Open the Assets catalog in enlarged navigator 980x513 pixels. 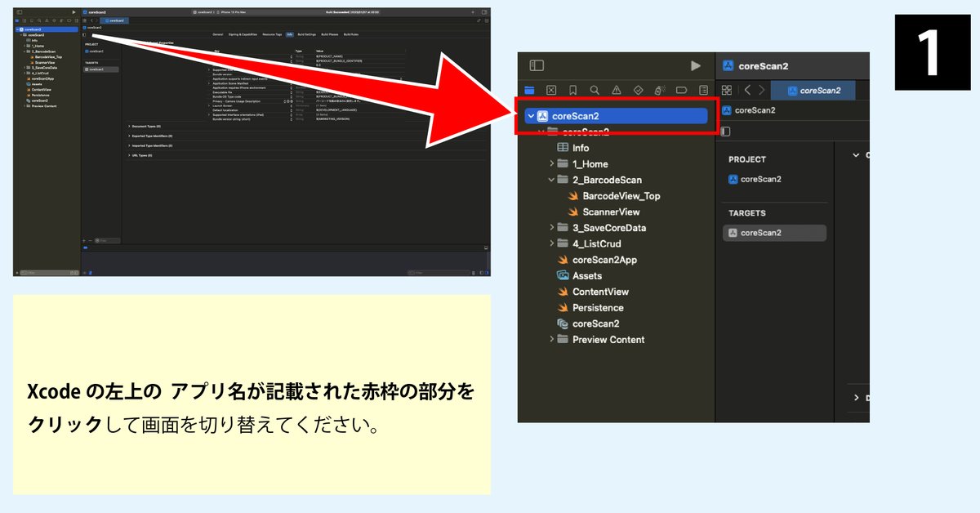[x=579, y=276]
